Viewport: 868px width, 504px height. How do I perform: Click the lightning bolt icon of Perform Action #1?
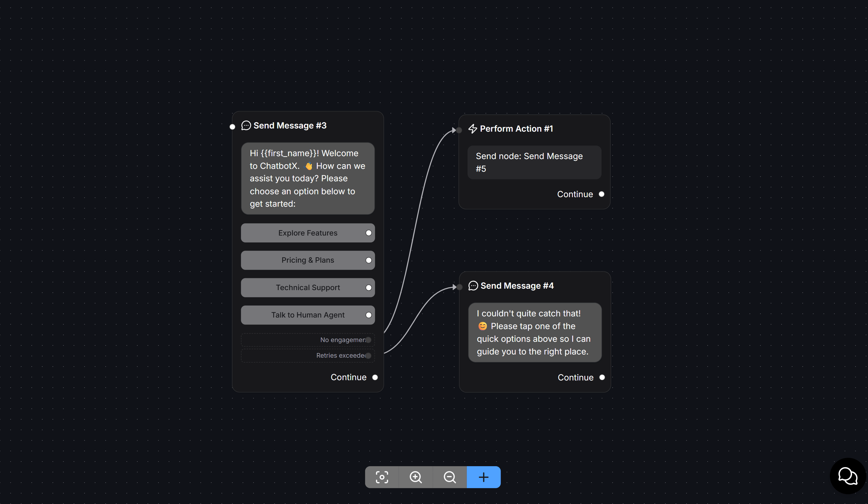click(x=473, y=129)
